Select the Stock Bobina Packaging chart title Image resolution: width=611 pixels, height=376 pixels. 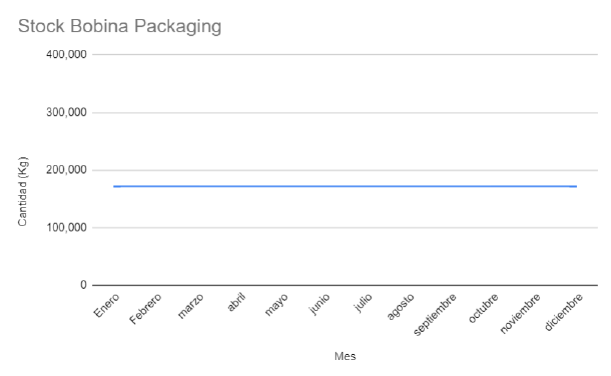[120, 27]
